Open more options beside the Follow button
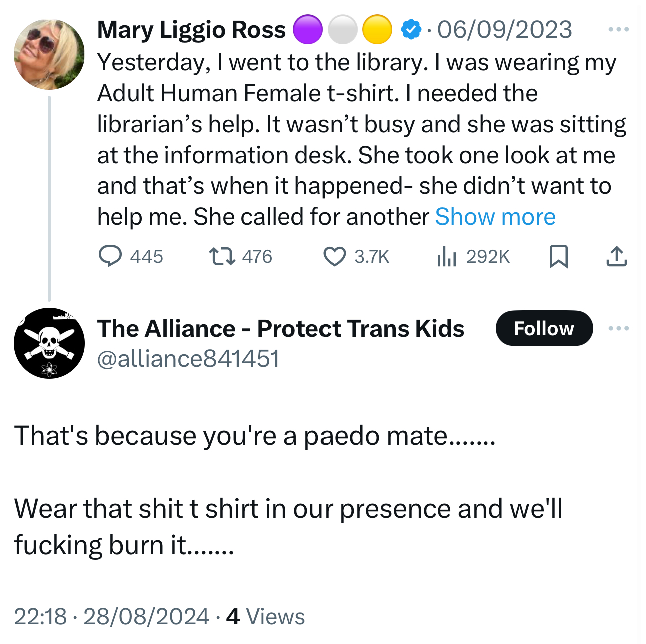This screenshot has width=646, height=644. tap(618, 328)
